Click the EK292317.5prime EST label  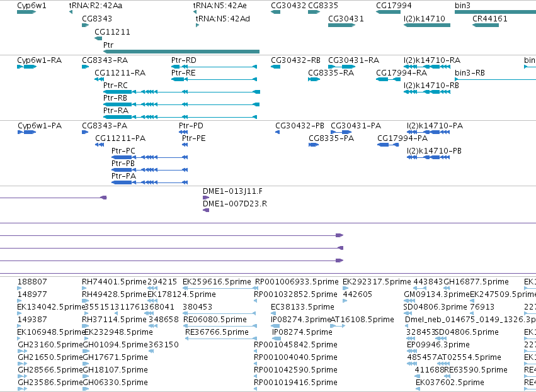[x=377, y=282]
